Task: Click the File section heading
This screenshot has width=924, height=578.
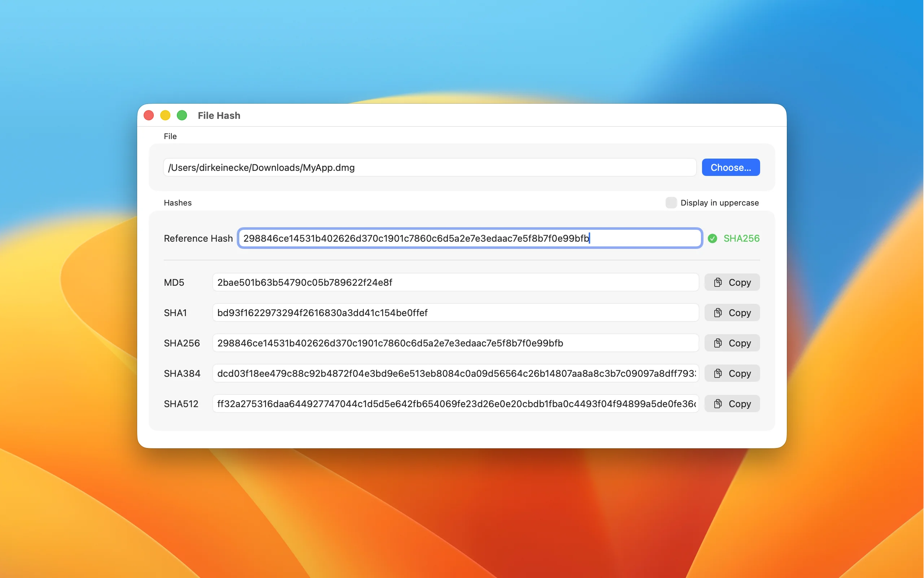Action: 170,137
